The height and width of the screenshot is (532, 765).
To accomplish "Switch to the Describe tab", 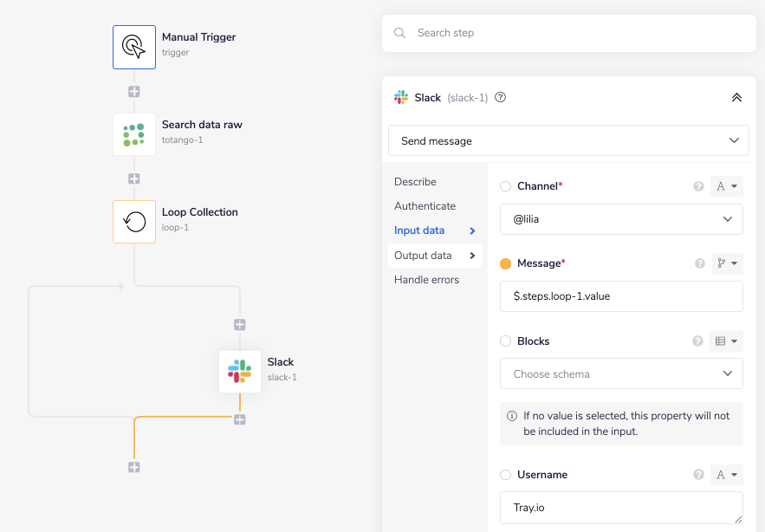I will coord(415,182).
